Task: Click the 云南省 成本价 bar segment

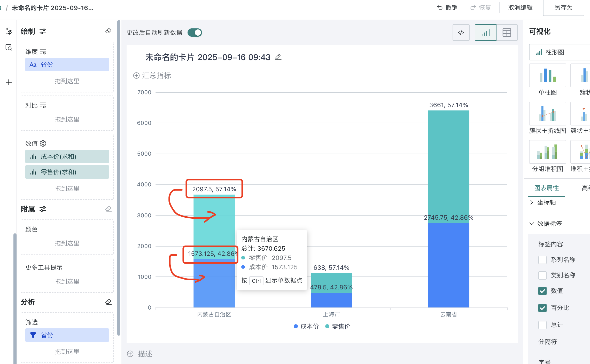Action: [449, 265]
